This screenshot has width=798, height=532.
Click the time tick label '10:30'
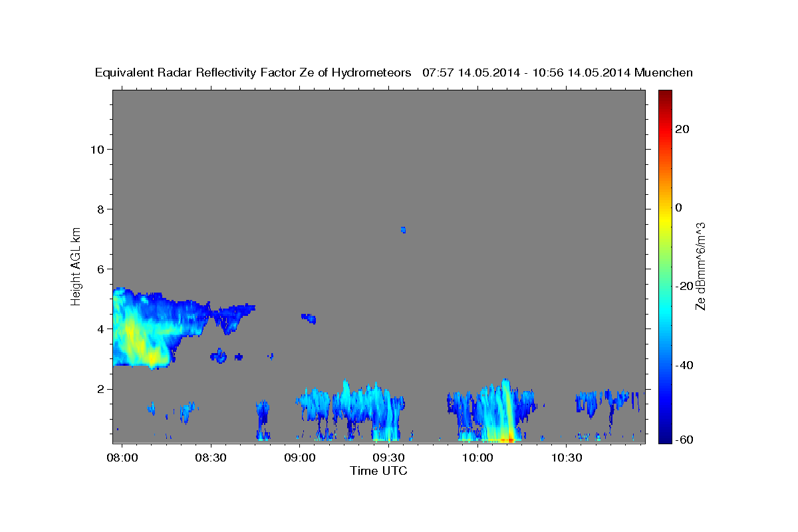565,458
